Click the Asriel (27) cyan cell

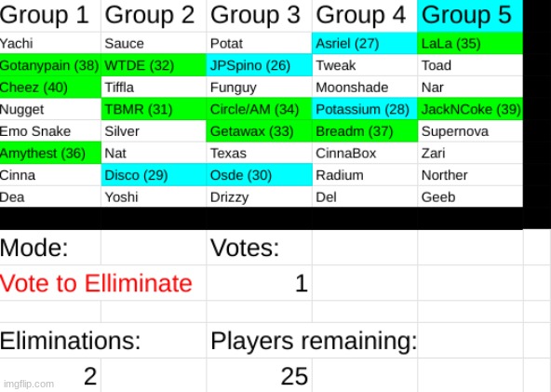pyautogui.click(x=365, y=43)
